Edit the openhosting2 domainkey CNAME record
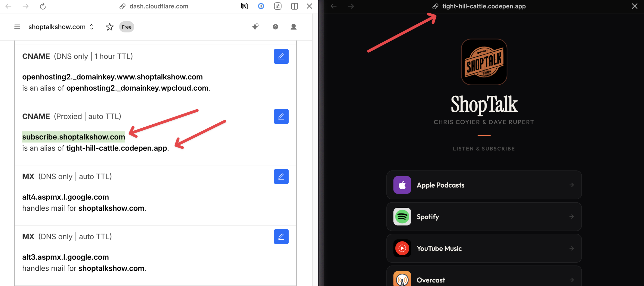 coord(281,56)
